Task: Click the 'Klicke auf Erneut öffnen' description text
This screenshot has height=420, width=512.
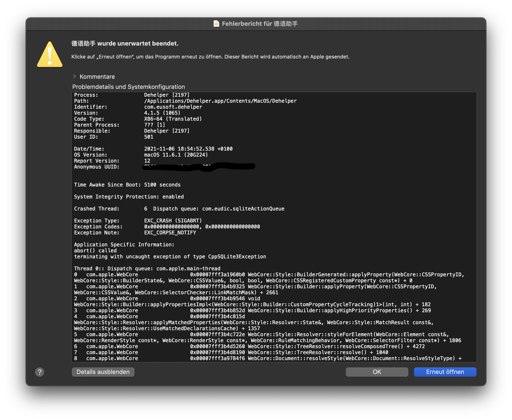Action: click(x=210, y=57)
